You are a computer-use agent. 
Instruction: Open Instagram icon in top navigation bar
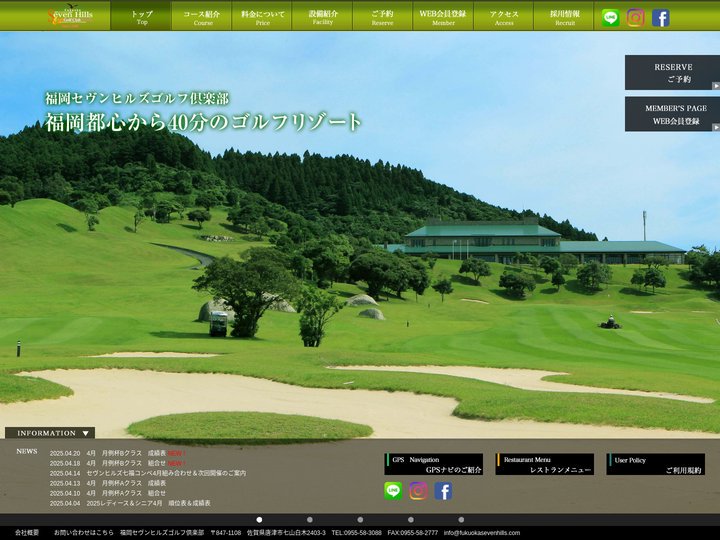[x=636, y=18]
